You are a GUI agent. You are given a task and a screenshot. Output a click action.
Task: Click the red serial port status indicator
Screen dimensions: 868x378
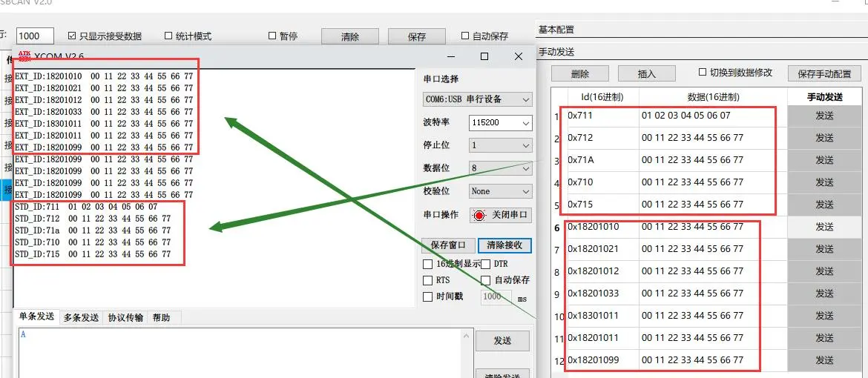click(x=479, y=216)
